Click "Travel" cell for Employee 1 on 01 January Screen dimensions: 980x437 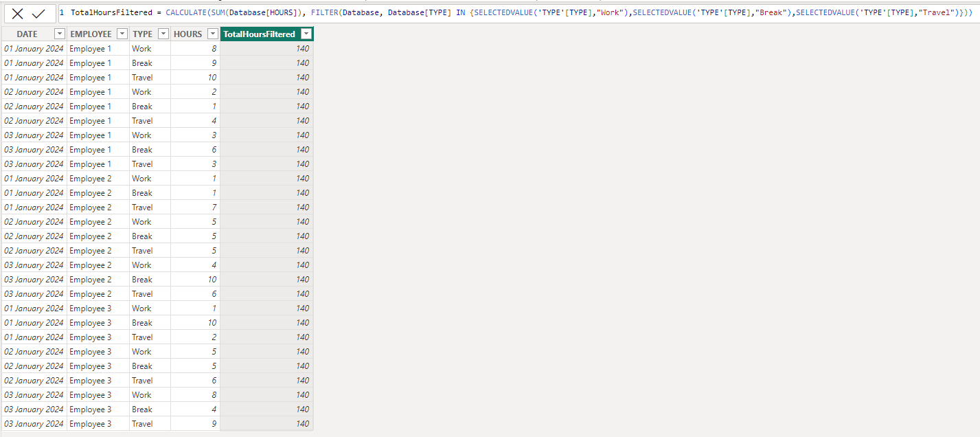coord(150,78)
